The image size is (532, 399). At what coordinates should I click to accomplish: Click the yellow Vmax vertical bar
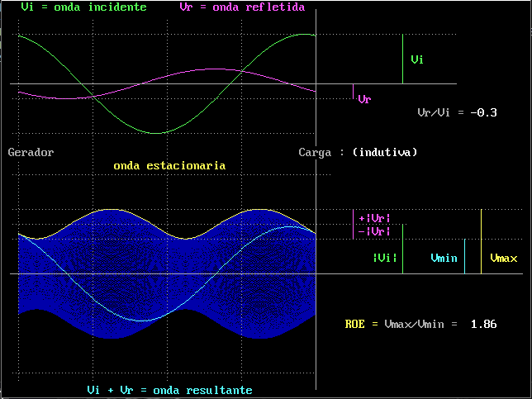pyautogui.click(x=481, y=241)
